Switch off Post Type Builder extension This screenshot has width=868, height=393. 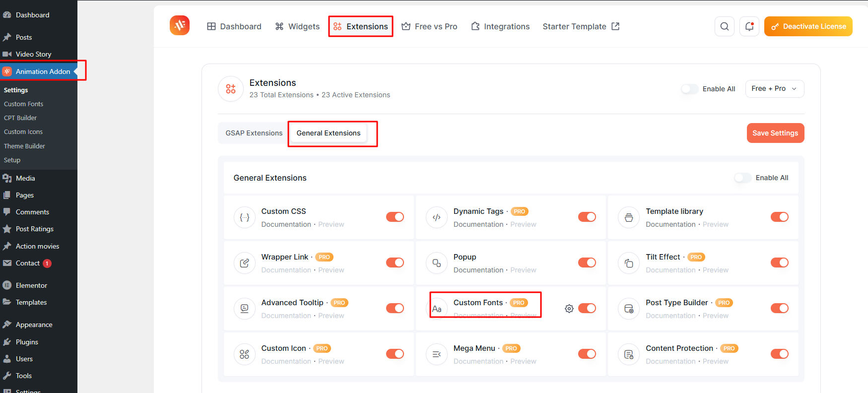tap(780, 308)
